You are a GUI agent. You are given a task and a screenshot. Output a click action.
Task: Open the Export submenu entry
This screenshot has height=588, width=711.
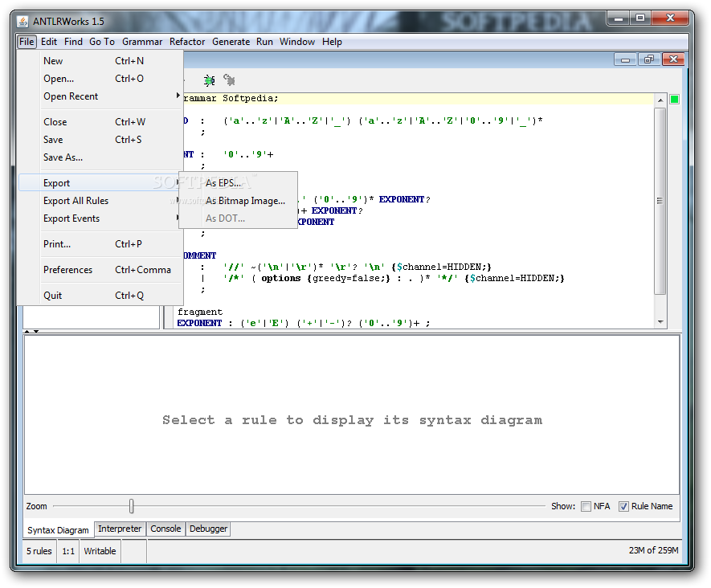(x=100, y=182)
